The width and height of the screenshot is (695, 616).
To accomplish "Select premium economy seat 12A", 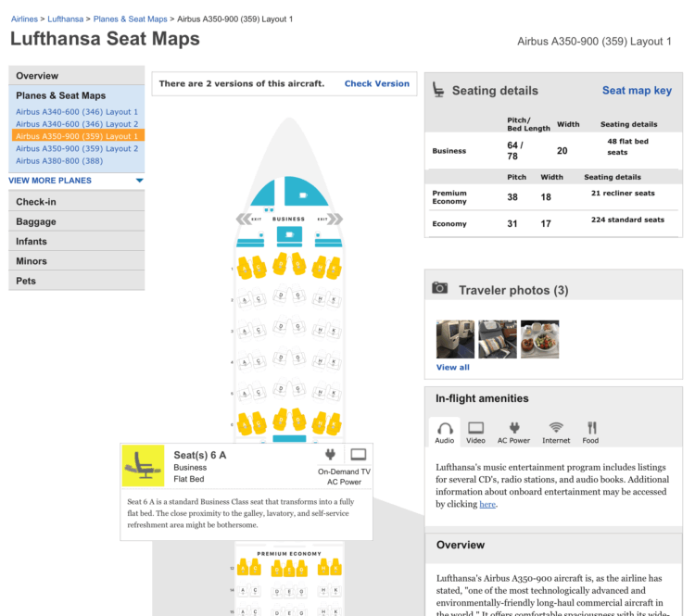I will point(243,567).
